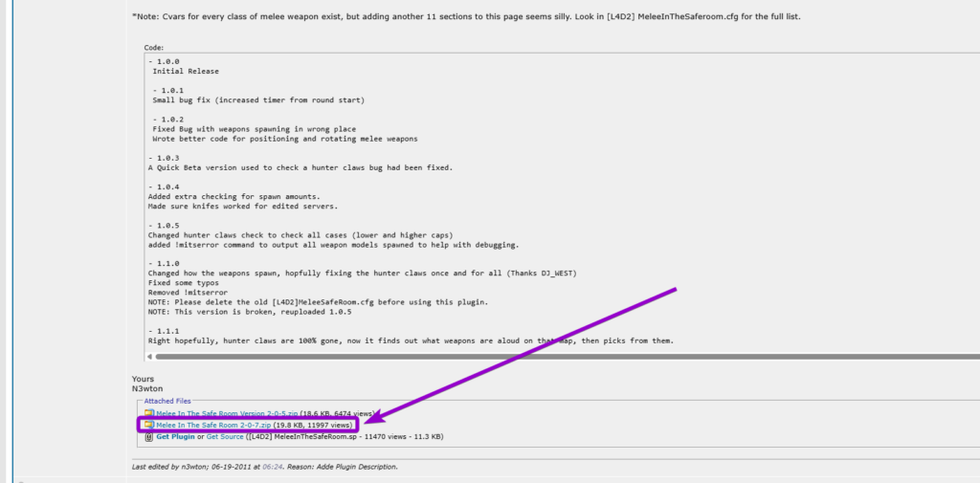This screenshot has height=483, width=980.
Task: Click the 'Attached Files' legend
Action: click(167, 401)
